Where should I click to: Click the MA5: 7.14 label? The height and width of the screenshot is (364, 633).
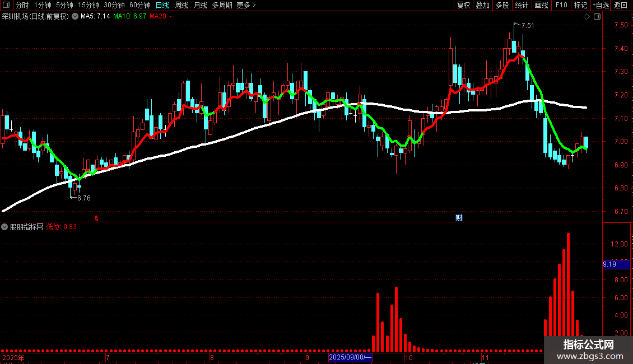coord(95,17)
